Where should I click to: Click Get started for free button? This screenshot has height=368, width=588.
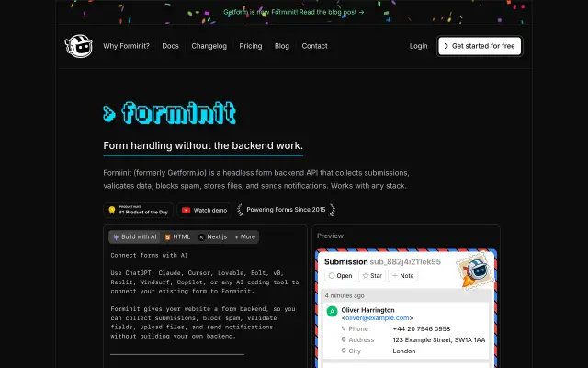(480, 46)
